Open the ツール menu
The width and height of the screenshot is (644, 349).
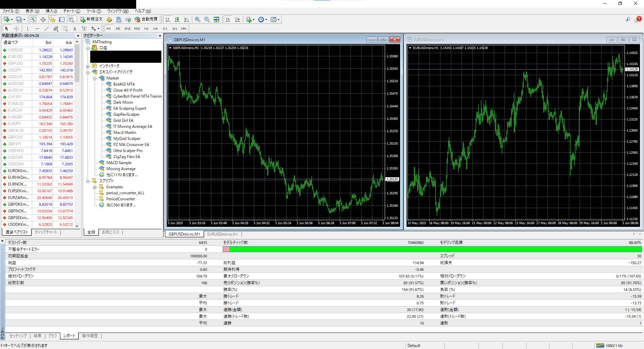click(x=94, y=11)
